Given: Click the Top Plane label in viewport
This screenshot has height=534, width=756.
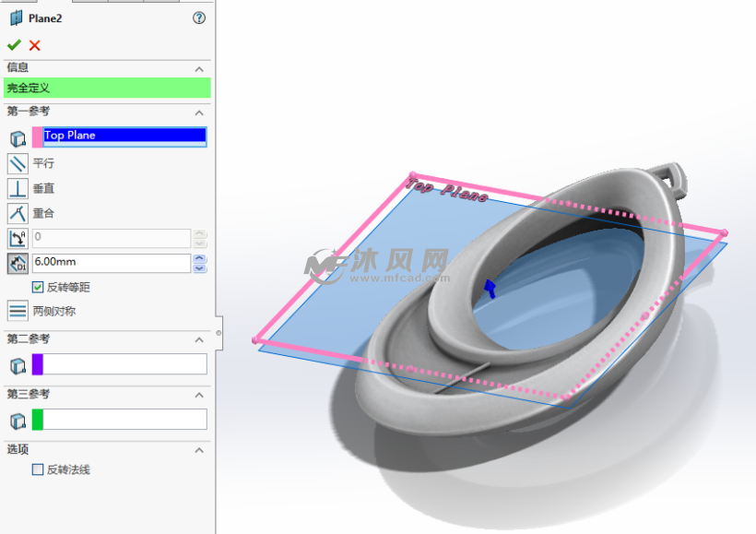Looking at the screenshot, I should (446, 190).
